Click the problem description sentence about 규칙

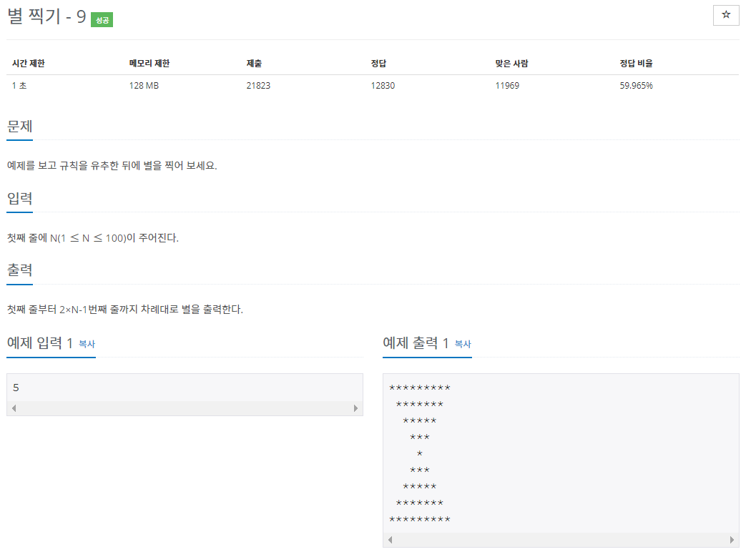pos(112,166)
